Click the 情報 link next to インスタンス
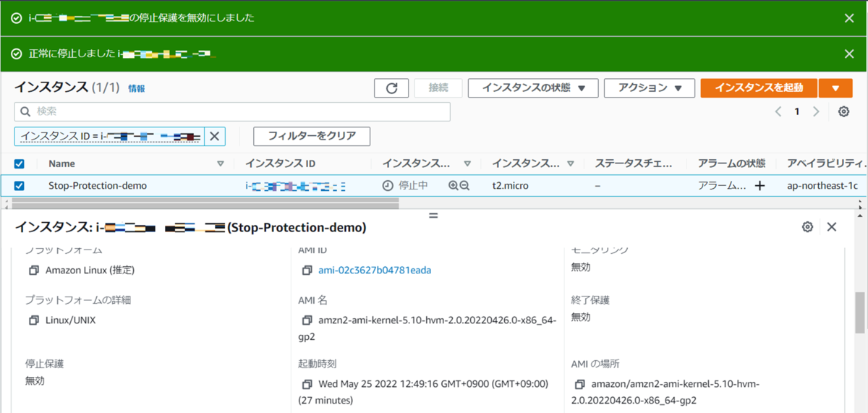The image size is (868, 413). (x=137, y=89)
